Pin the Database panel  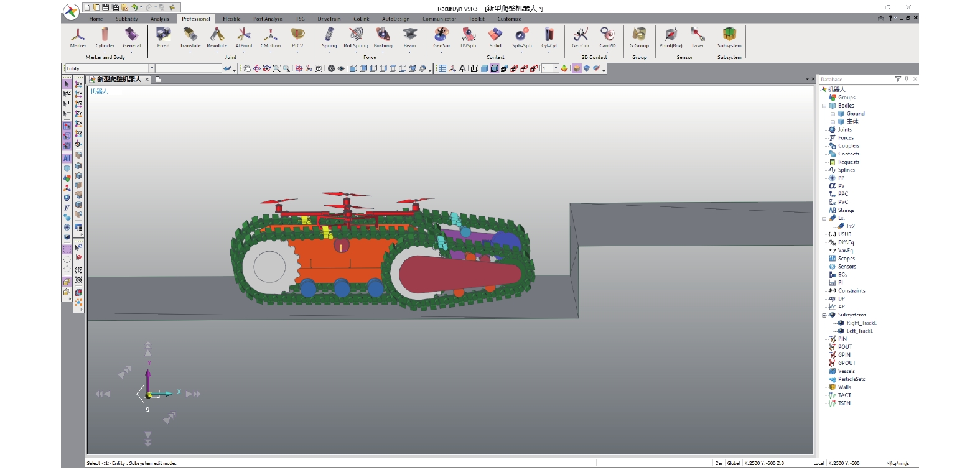[907, 79]
